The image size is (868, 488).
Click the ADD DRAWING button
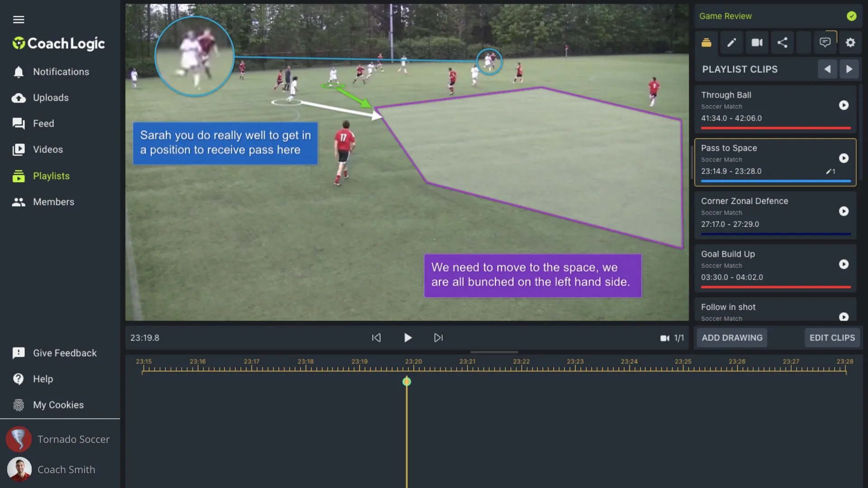(732, 338)
